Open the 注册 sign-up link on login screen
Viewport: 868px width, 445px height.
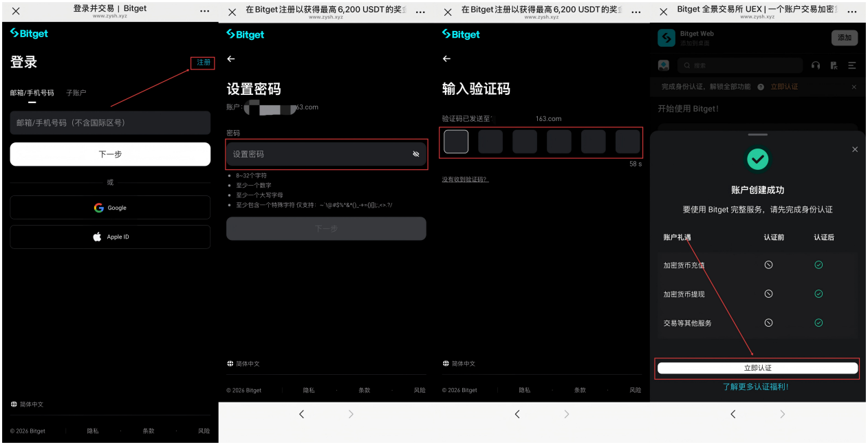(x=204, y=63)
